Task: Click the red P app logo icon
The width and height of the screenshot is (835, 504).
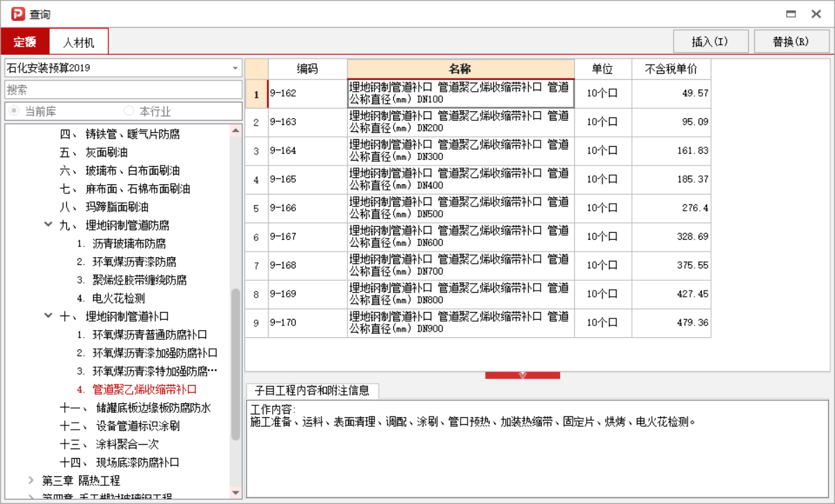Action: [x=17, y=14]
